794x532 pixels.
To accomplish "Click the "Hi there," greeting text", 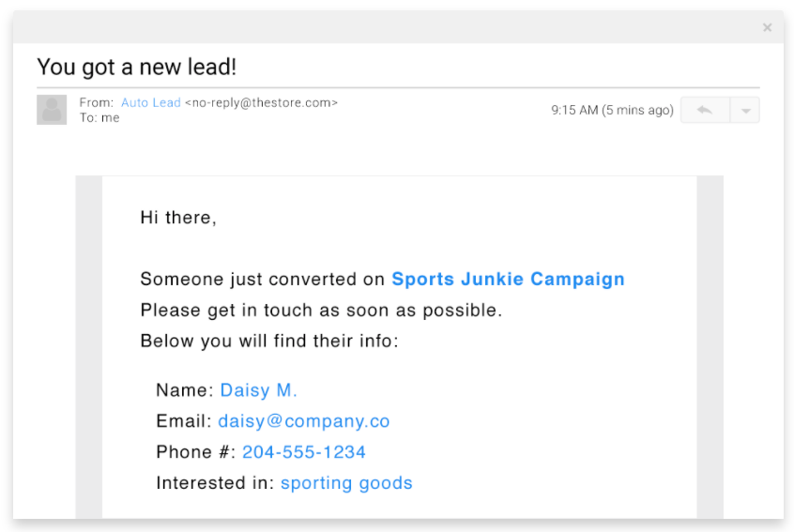I will click(178, 218).
